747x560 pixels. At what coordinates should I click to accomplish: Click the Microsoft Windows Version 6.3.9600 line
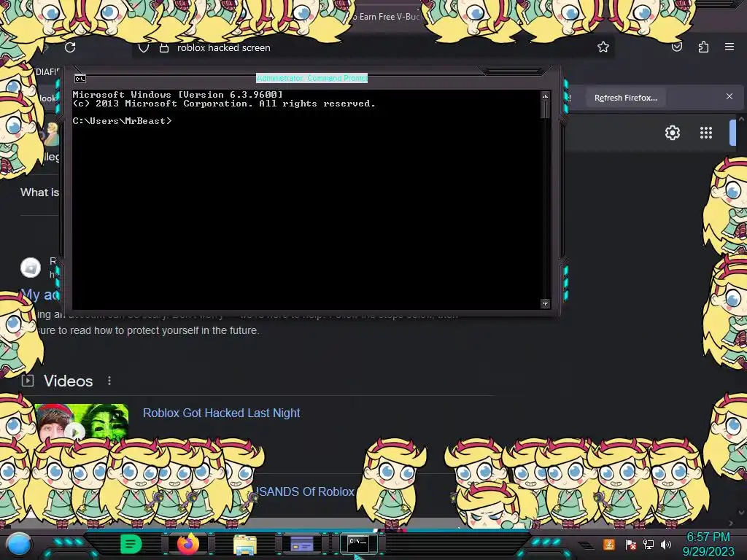point(177,95)
